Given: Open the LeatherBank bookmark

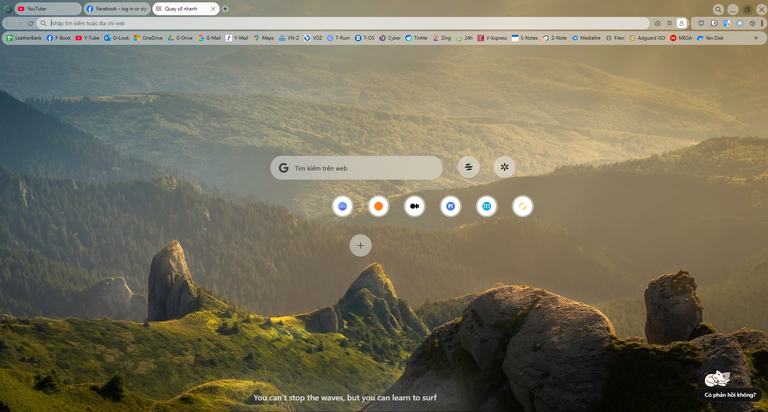Looking at the screenshot, I should (x=24, y=38).
